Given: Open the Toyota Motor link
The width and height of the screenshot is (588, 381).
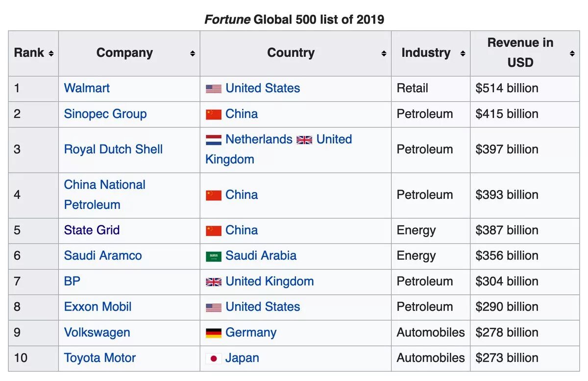Looking at the screenshot, I should (x=100, y=358).
